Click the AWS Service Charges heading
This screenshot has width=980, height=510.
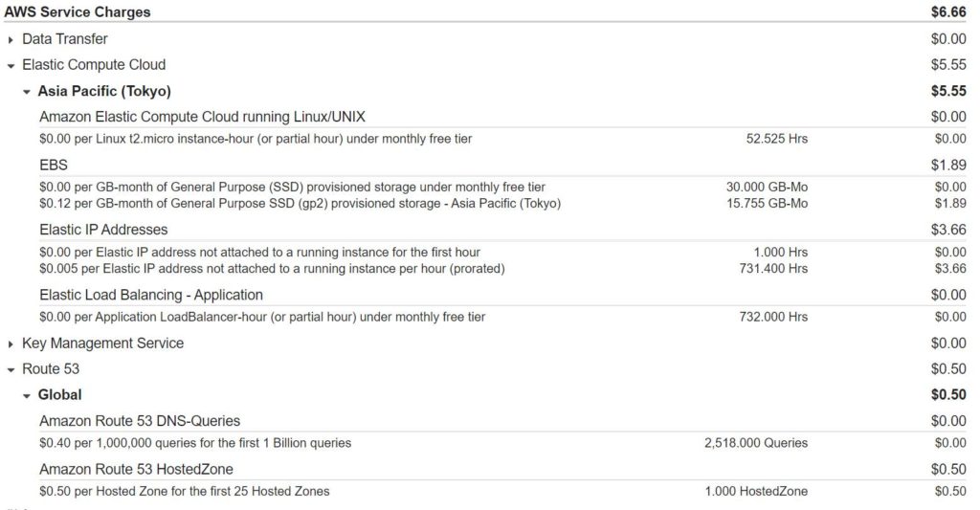click(x=78, y=12)
